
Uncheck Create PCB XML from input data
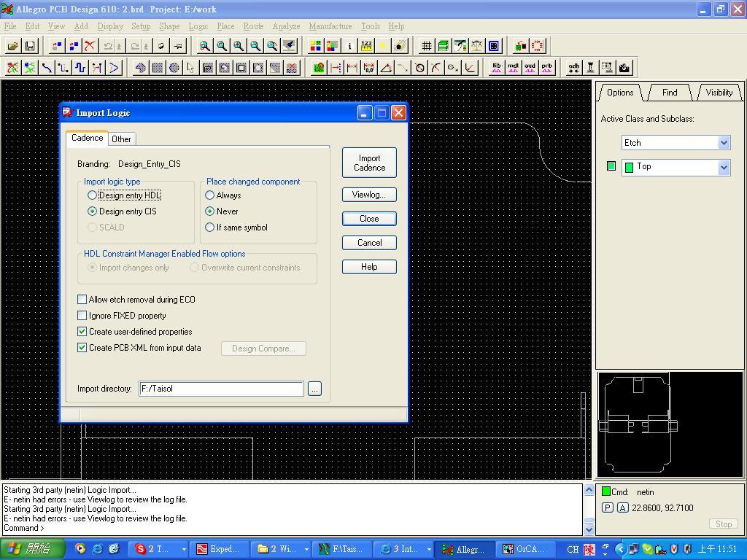[x=82, y=348]
